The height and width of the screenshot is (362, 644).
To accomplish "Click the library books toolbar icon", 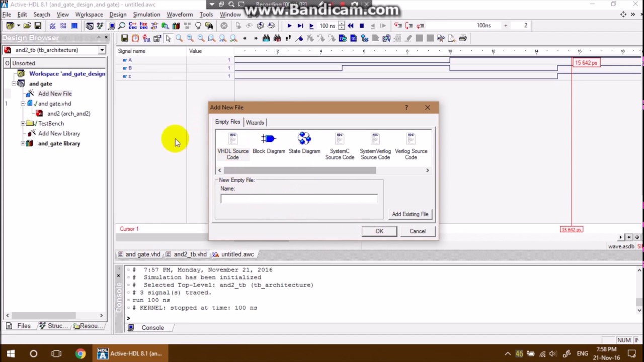I will [176, 26].
